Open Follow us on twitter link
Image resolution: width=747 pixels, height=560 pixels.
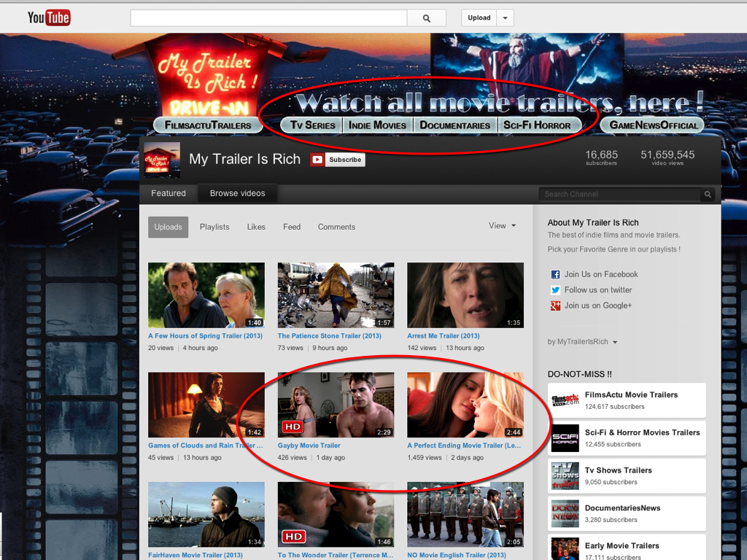[598, 290]
